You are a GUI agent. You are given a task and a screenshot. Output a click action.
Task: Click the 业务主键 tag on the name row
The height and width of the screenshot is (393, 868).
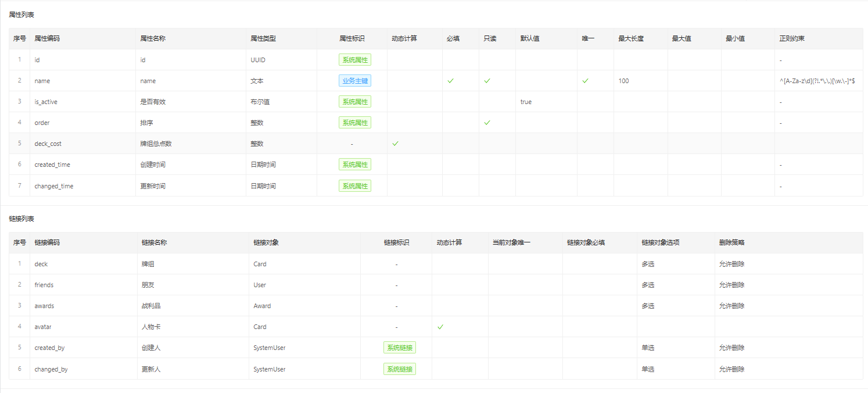click(354, 81)
